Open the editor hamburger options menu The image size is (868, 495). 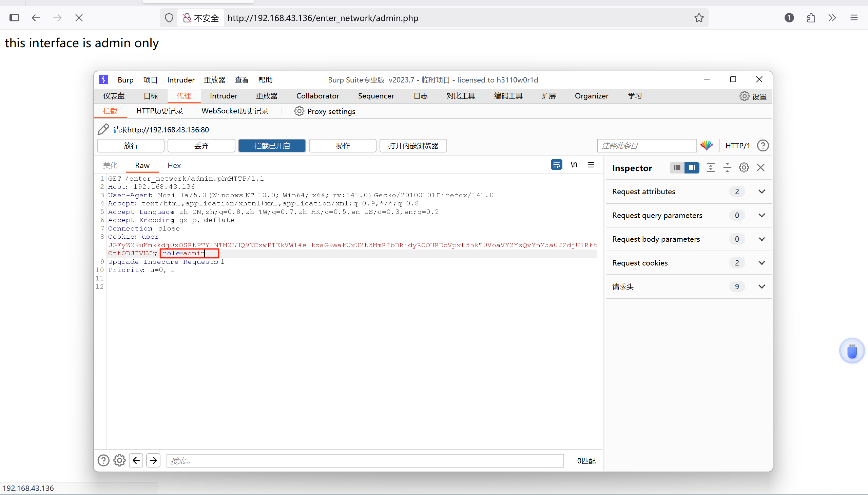click(591, 165)
